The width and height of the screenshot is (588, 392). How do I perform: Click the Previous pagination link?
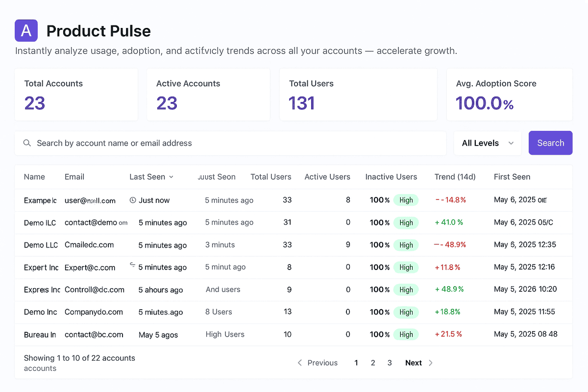click(x=322, y=363)
